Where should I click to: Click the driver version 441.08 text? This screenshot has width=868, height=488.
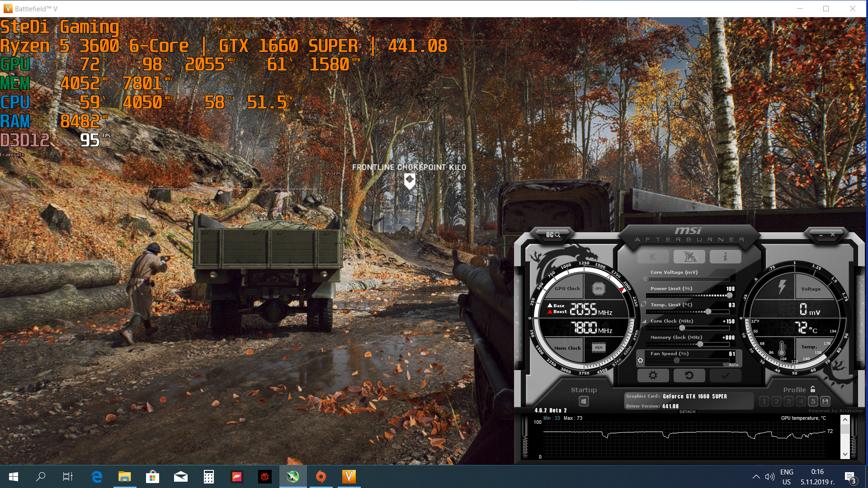point(670,406)
